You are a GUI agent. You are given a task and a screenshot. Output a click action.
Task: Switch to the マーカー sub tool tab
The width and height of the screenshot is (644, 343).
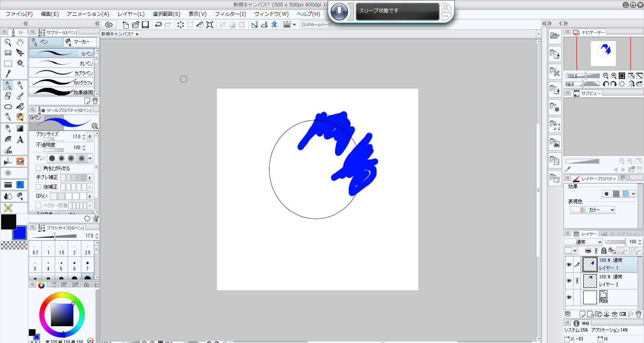(x=80, y=42)
